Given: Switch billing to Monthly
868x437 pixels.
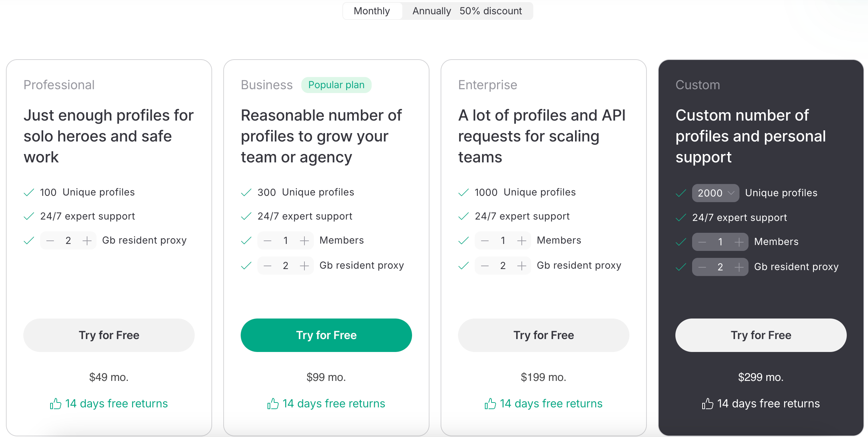Looking at the screenshot, I should click(x=372, y=11).
